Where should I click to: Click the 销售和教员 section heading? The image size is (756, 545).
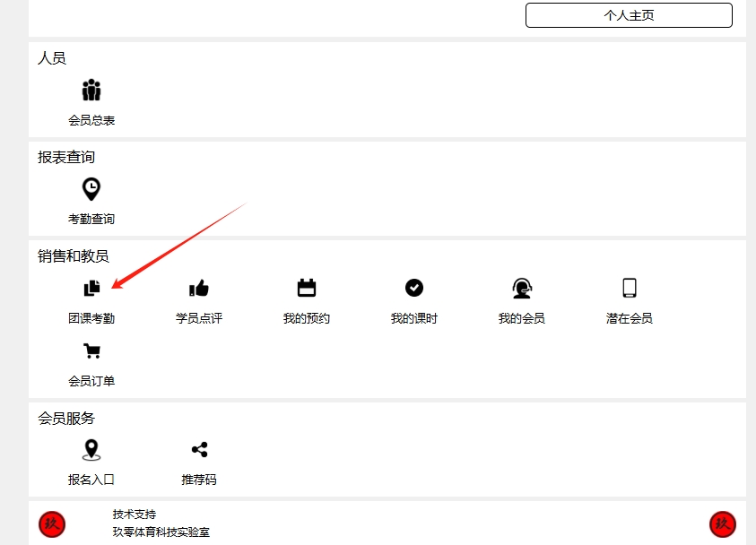point(74,256)
